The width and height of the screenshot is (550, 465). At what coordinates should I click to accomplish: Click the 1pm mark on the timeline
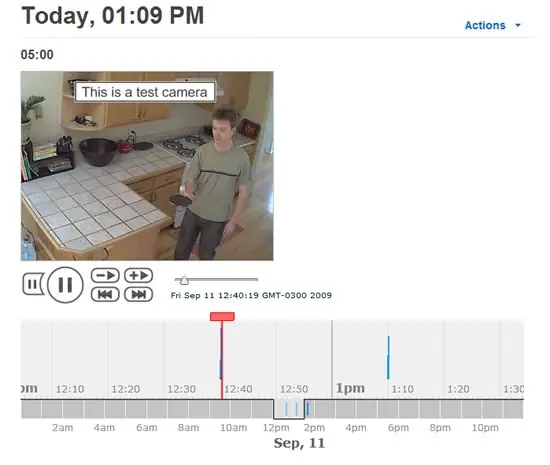(350, 388)
